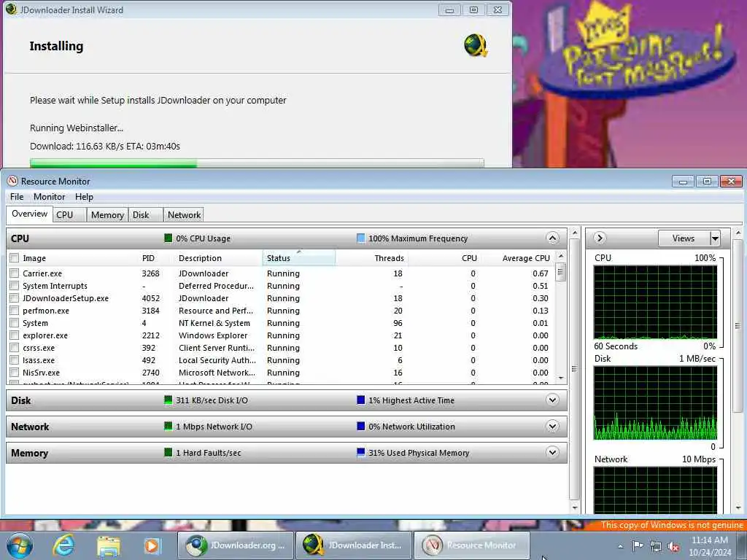Show hidden tray icons arrow

(620, 546)
